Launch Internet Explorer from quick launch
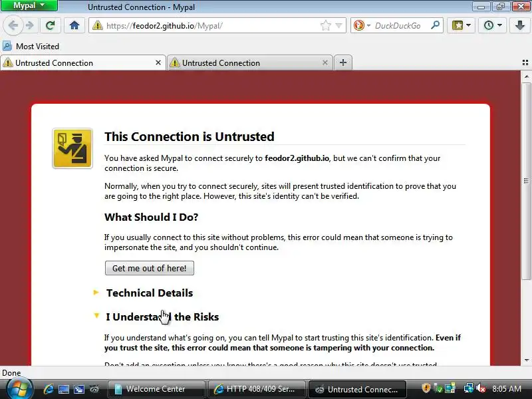 point(48,389)
